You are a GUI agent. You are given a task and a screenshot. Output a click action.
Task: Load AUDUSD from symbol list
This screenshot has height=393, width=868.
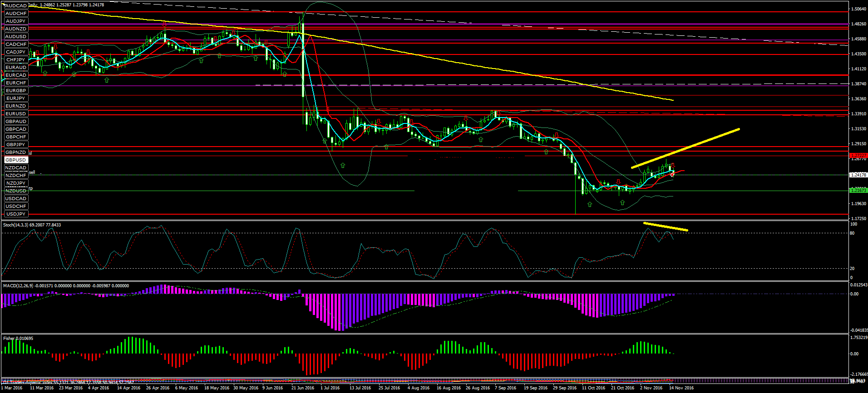click(16, 37)
